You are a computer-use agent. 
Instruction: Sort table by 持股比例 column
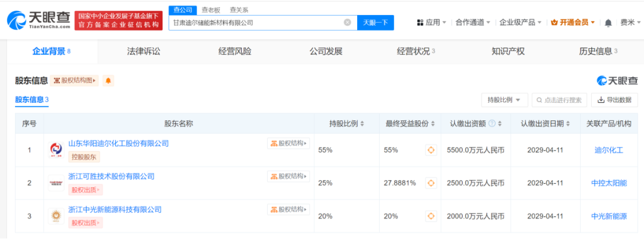[347, 124]
